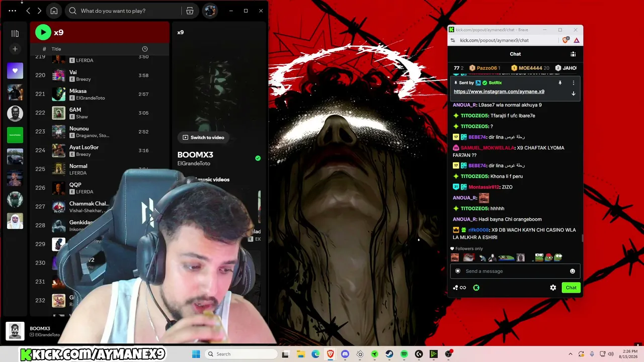The width and height of the screenshot is (644, 362).
Task: Open the green Kick gift icon
Action: (x=476, y=288)
